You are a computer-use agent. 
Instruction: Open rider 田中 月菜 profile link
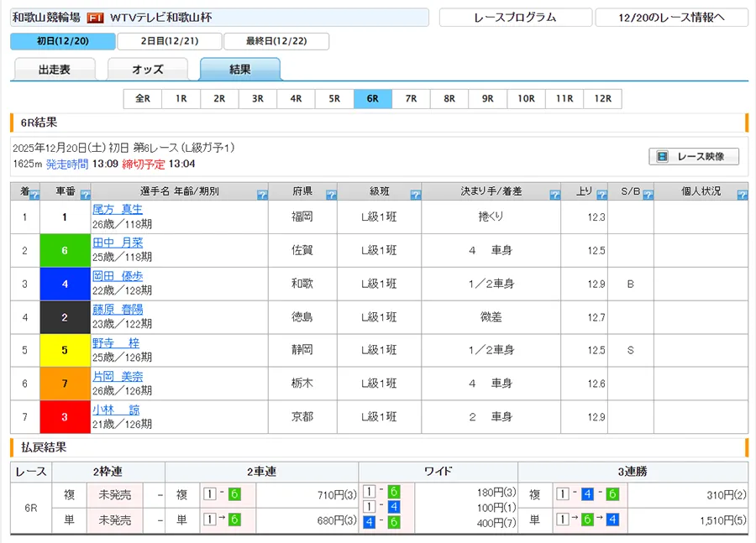pyautogui.click(x=118, y=243)
